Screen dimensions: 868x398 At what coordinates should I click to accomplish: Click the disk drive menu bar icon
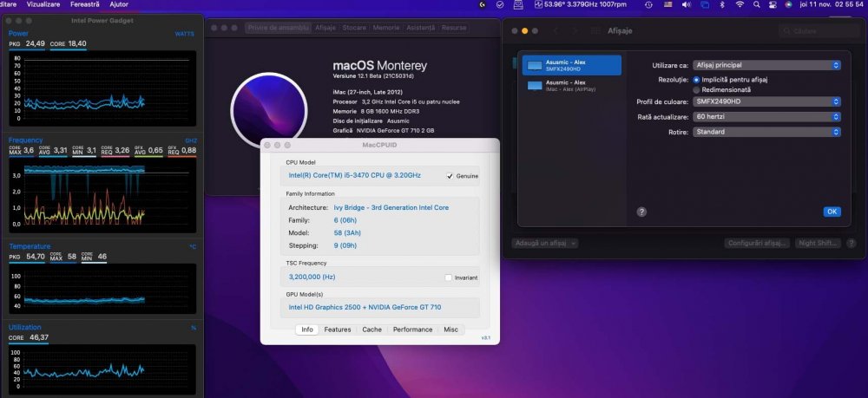pyautogui.click(x=518, y=4)
